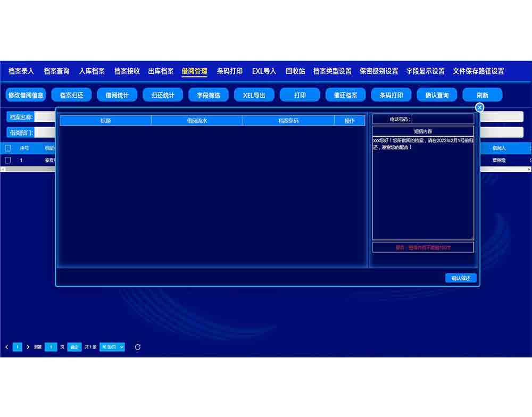Viewport: 532px width, 417px height.
Task: Switch to the 档案查询 tab
Action: 56,71
